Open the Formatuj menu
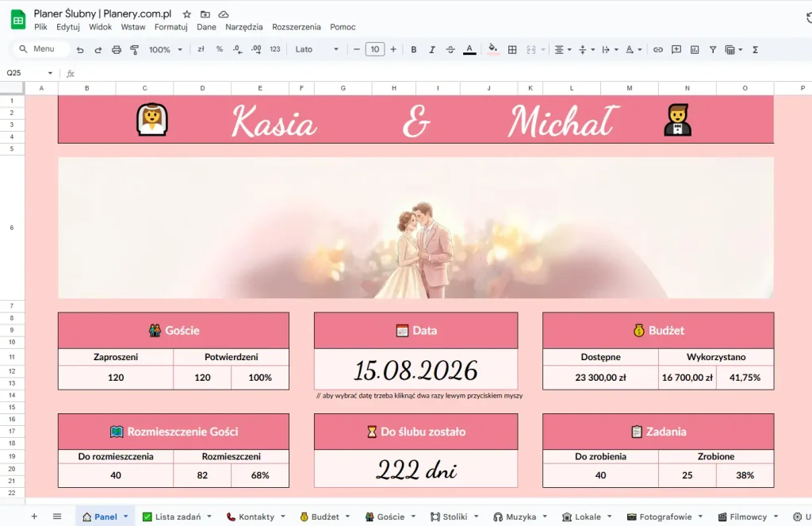This screenshot has height=526, width=812. pos(171,27)
